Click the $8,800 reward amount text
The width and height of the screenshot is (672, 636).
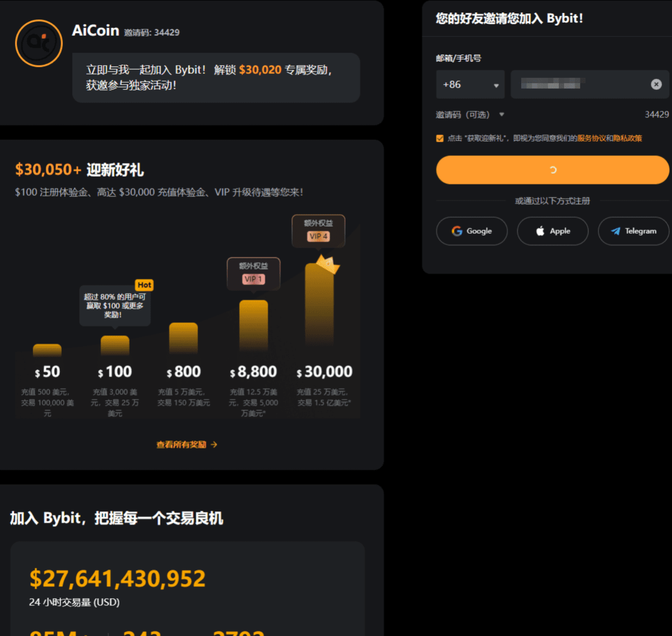click(254, 372)
